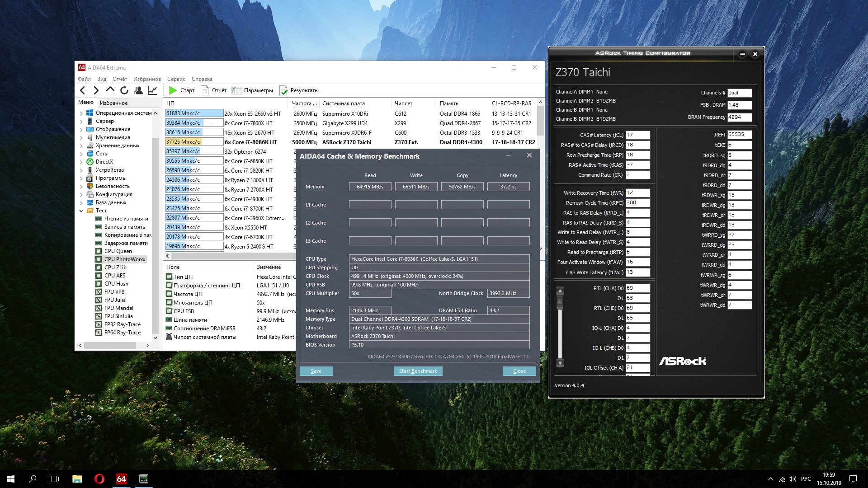Open Opera browser from the taskbar
The width and height of the screenshot is (868, 488).
click(x=99, y=479)
